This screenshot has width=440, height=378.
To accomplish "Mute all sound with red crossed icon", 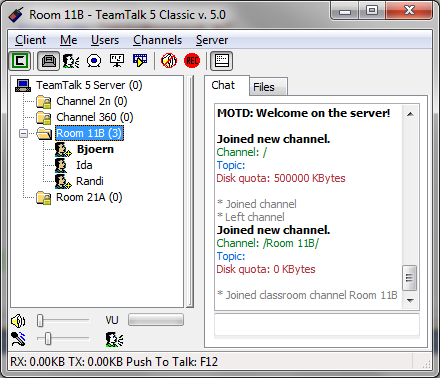I will coord(169,61).
